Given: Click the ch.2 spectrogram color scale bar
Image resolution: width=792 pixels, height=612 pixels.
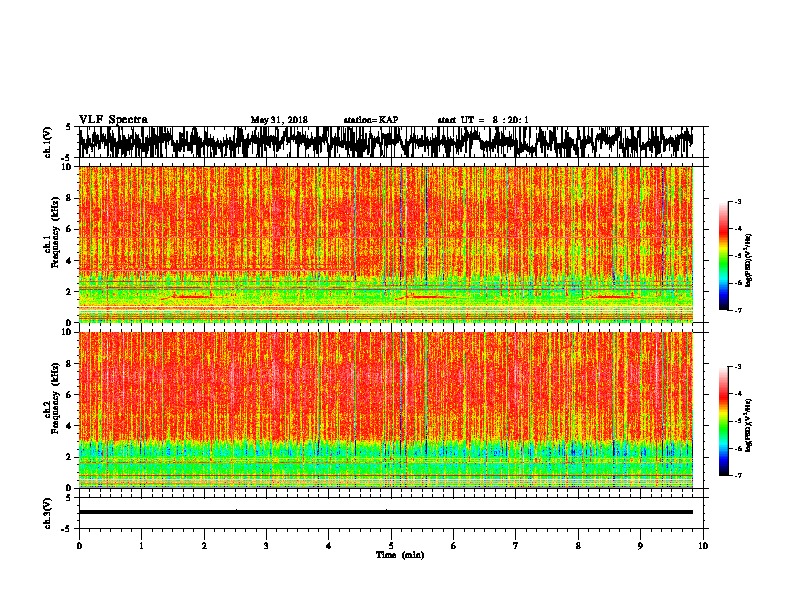Looking at the screenshot, I should tap(724, 421).
